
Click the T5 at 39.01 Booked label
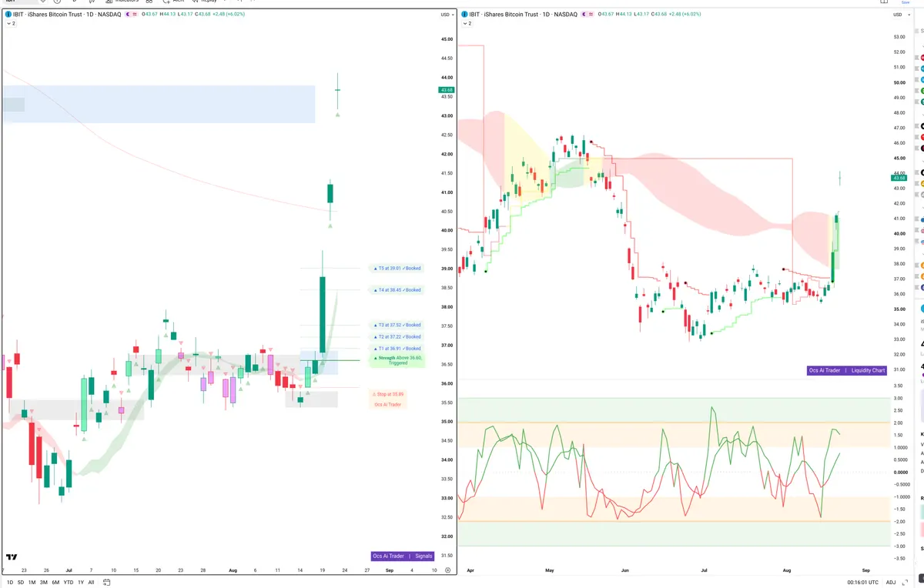pos(396,269)
